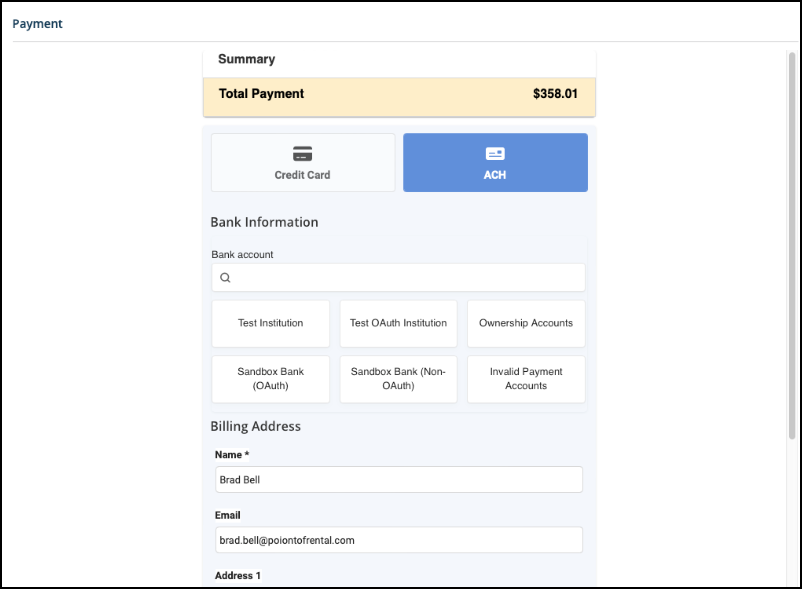Choose Test Institution bank
This screenshot has height=589, width=802.
point(270,323)
